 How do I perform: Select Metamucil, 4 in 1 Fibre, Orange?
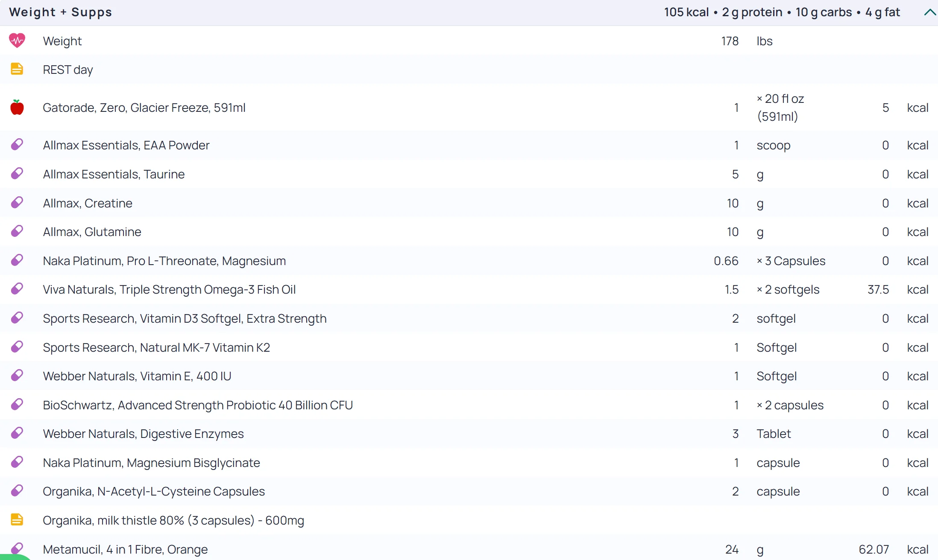(x=125, y=549)
